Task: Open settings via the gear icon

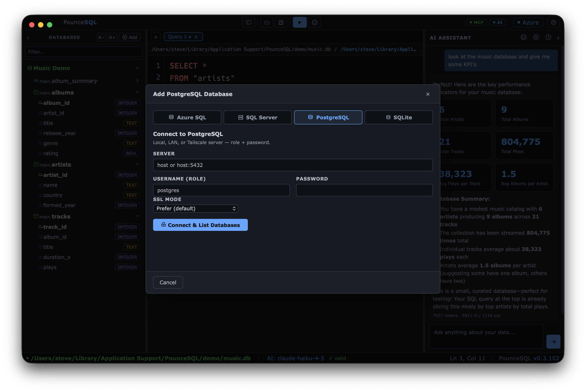Action: pos(553,22)
